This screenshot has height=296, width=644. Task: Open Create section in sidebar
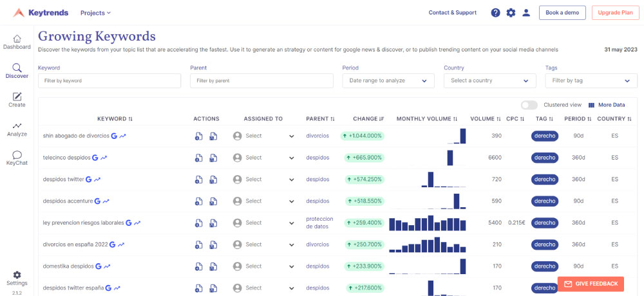pos(17,100)
